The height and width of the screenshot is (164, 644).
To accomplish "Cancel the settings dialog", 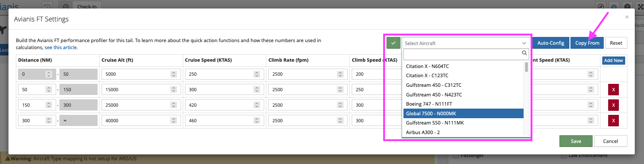I will click(x=610, y=141).
